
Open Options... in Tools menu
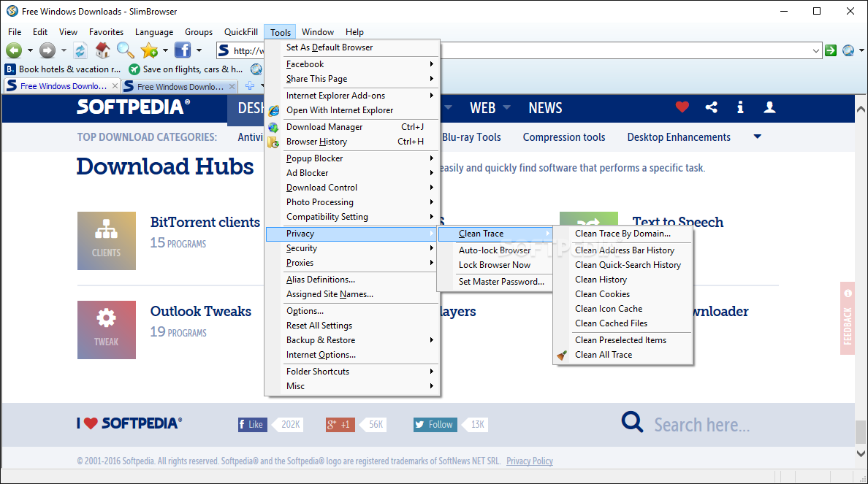[x=353, y=311]
